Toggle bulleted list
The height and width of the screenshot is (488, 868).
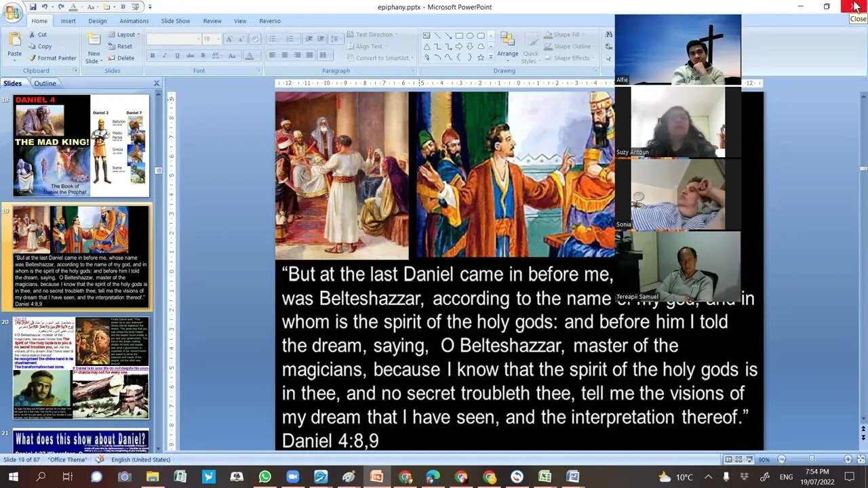coord(273,39)
